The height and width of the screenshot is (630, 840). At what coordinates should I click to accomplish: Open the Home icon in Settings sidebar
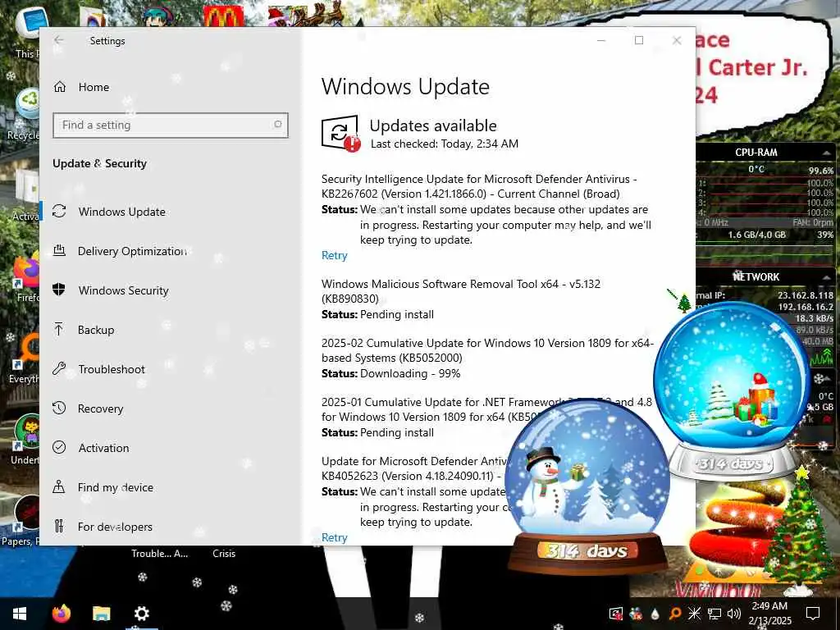pyautogui.click(x=59, y=87)
